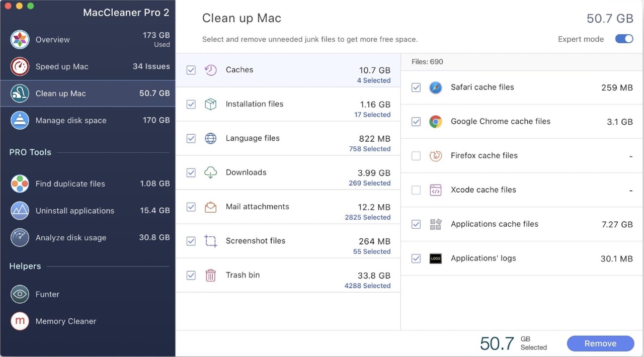This screenshot has width=644, height=357.
Task: Uncheck the Downloads checkbox
Action: point(191,172)
